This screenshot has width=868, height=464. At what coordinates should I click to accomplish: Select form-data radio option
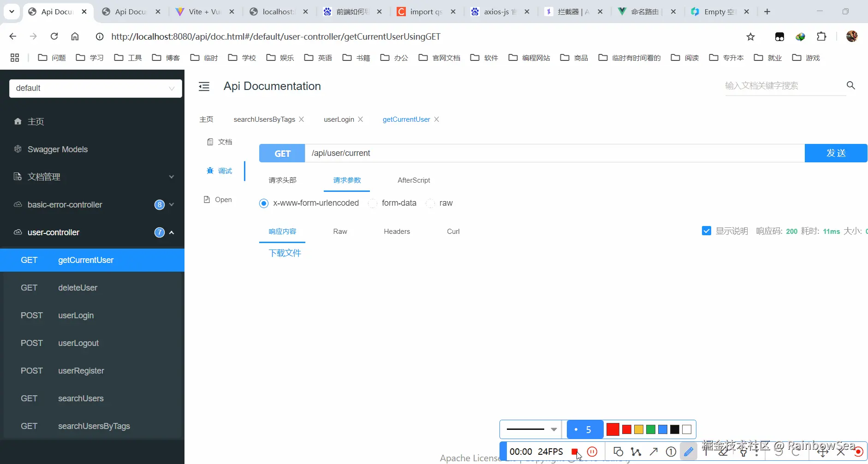click(x=372, y=203)
